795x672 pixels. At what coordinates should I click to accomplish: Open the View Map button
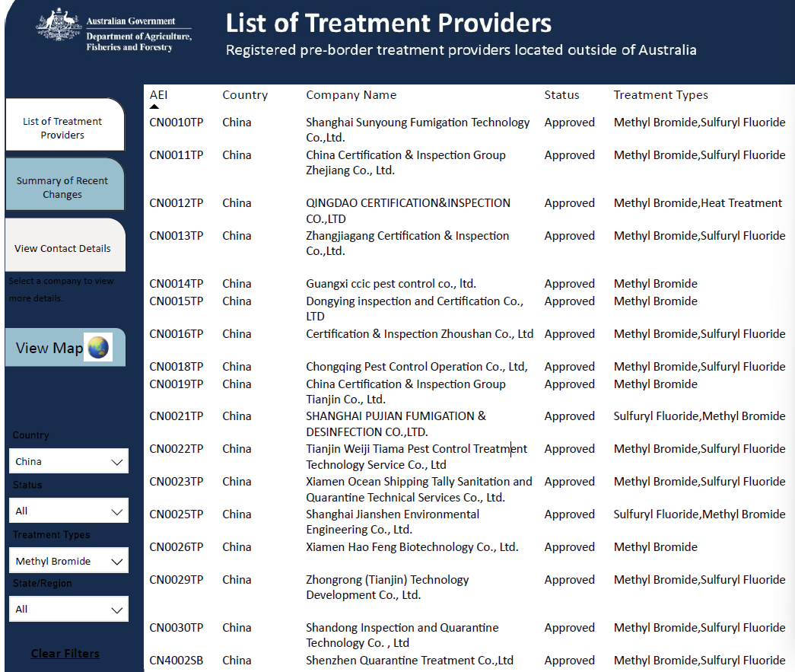click(x=65, y=347)
